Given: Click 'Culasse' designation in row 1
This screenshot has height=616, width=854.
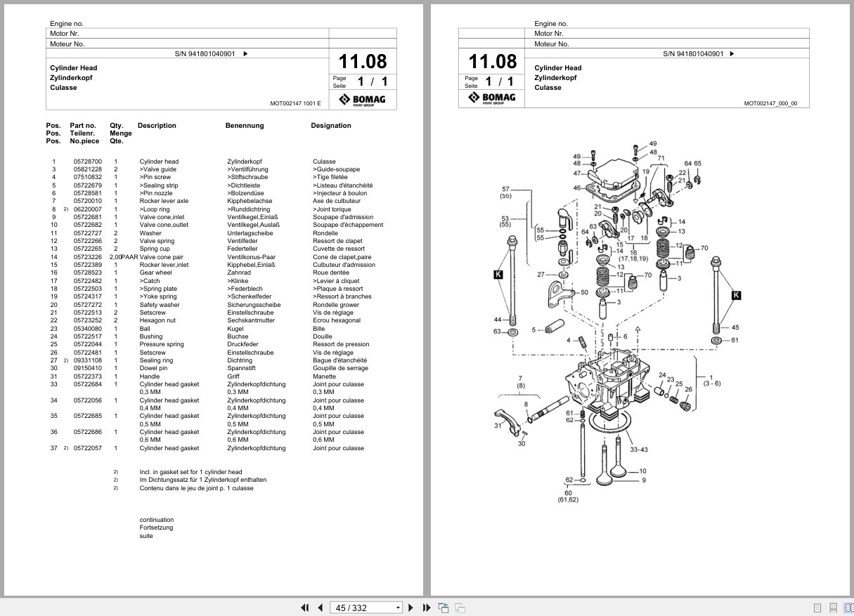Looking at the screenshot, I should [324, 162].
